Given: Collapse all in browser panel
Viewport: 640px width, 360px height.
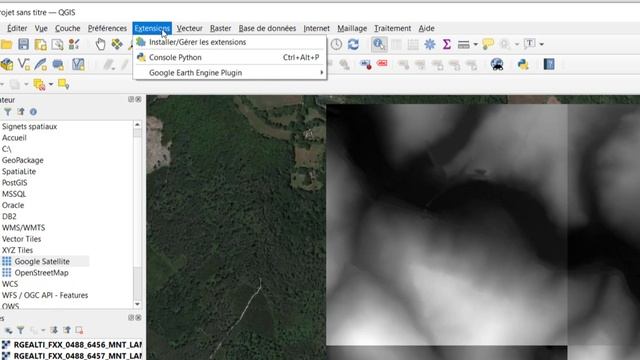Looking at the screenshot, I should [x=21, y=112].
